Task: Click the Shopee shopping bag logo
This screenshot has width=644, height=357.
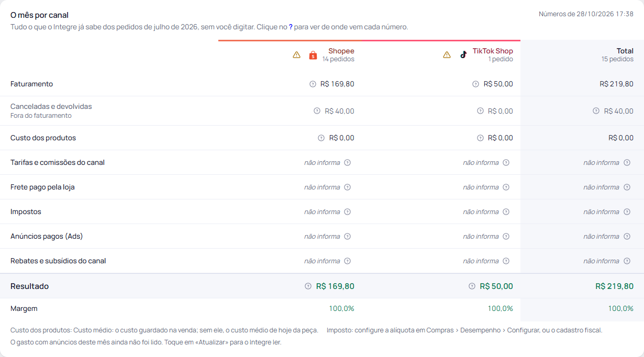Action: 313,55
